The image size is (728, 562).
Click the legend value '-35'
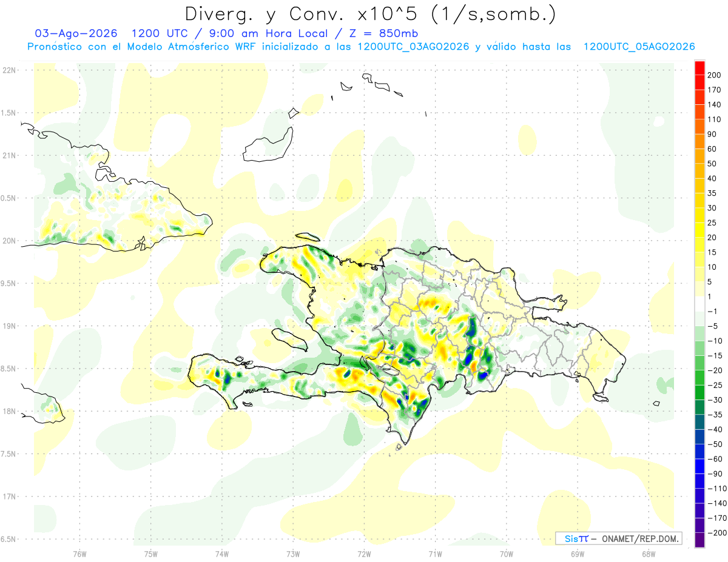pos(714,415)
